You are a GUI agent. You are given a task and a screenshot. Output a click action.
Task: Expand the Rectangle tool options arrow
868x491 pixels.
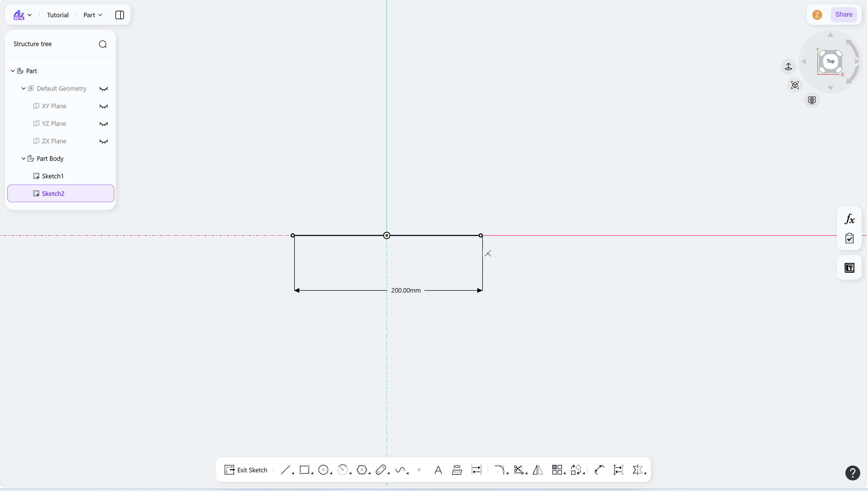[312, 473]
